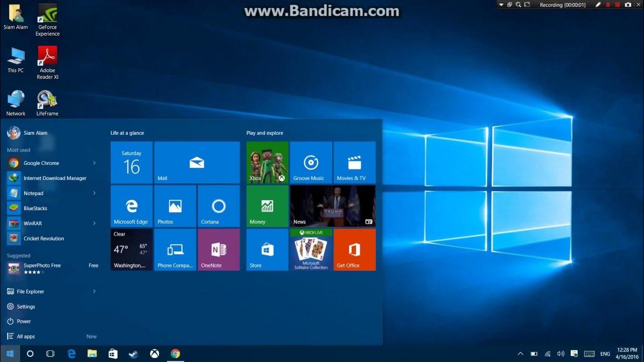Click Bandicam pencil drawing icon

[598, 5]
